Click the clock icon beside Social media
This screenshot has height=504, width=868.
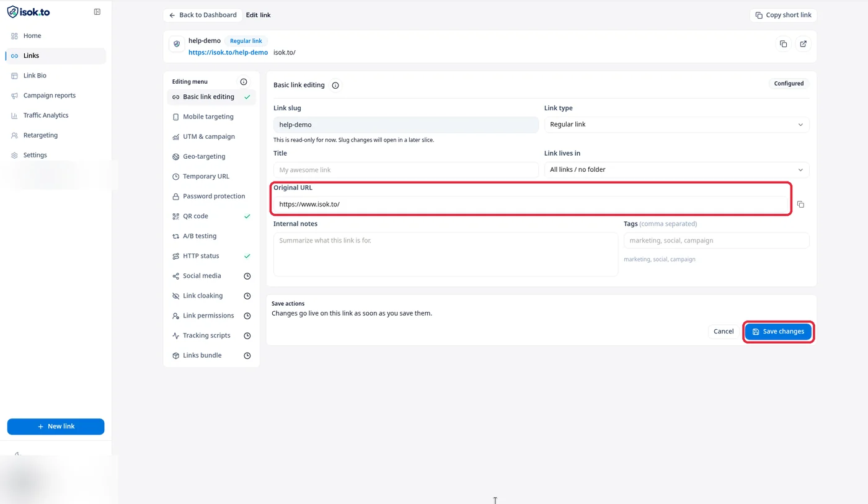click(x=247, y=276)
